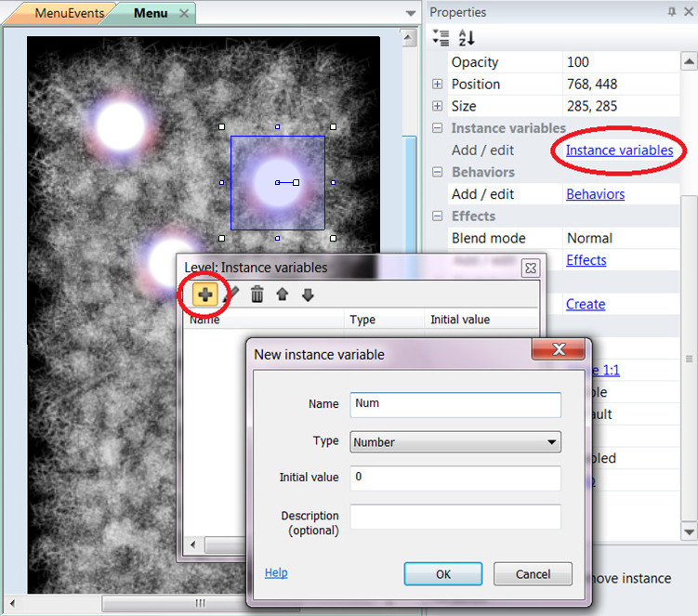Select categorized view icon in Properties
This screenshot has height=616, width=698.
(441, 38)
